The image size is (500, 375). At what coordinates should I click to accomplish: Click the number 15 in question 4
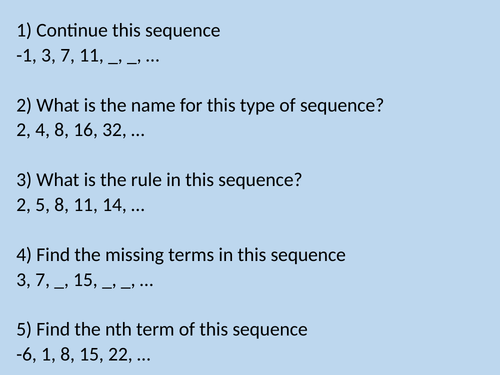(83, 280)
